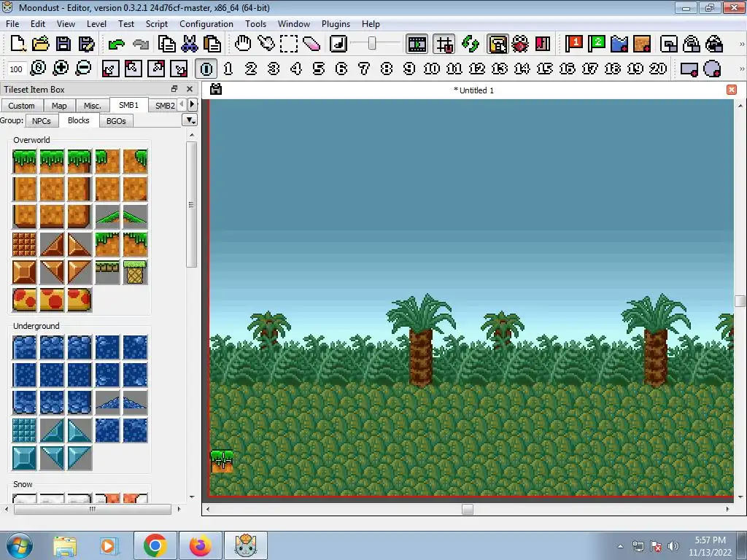Expand the section toolbar overflow chevron

(x=741, y=69)
